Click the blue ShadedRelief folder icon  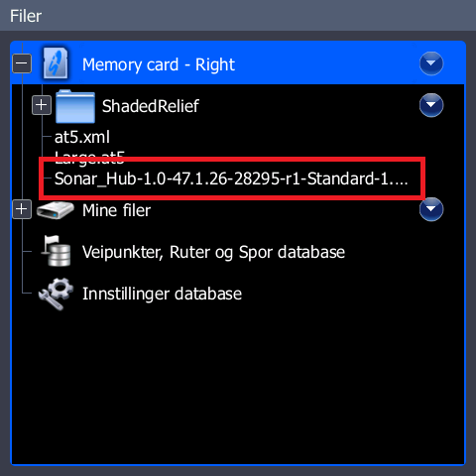tap(75, 106)
